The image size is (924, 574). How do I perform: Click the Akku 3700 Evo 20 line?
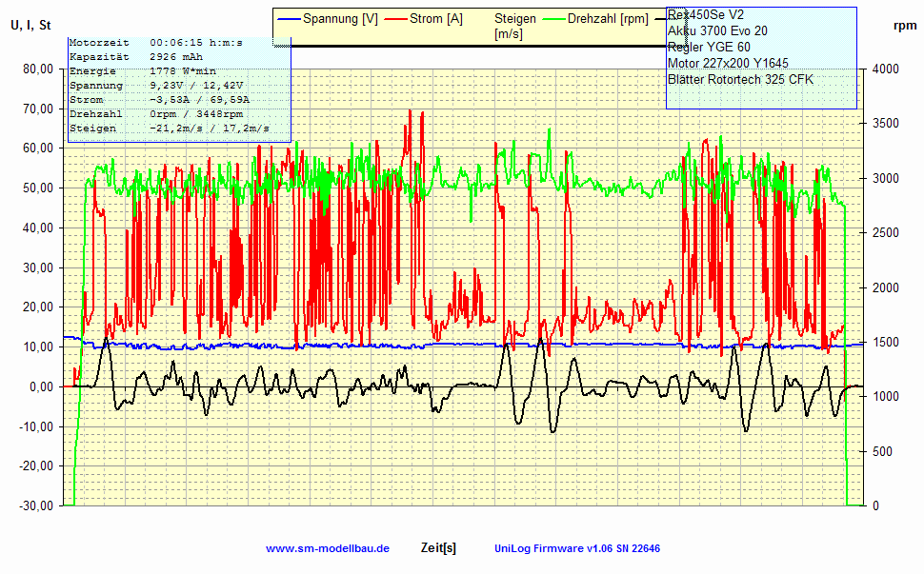[717, 30]
